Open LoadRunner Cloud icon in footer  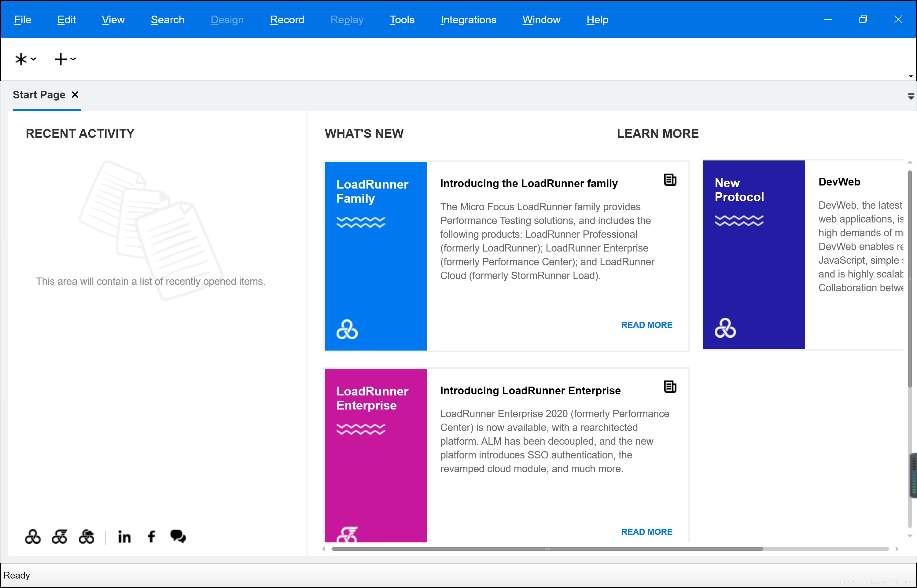[87, 536]
